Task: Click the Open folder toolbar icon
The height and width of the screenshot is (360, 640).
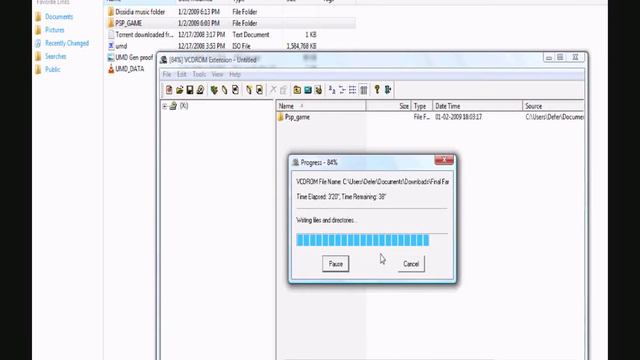Action: (x=180, y=90)
